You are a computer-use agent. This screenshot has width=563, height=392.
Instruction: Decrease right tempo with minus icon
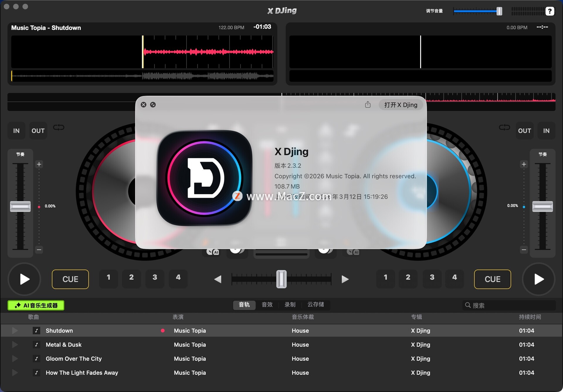[x=524, y=250]
